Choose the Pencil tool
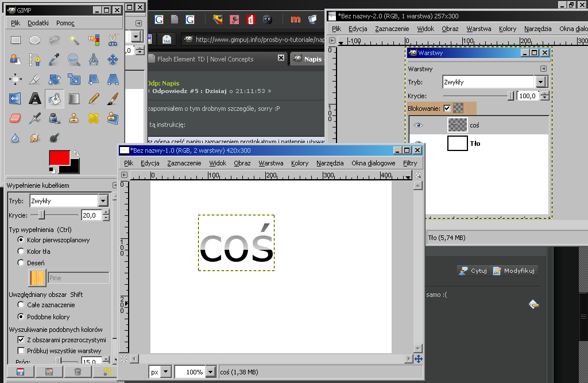 pos(94,99)
